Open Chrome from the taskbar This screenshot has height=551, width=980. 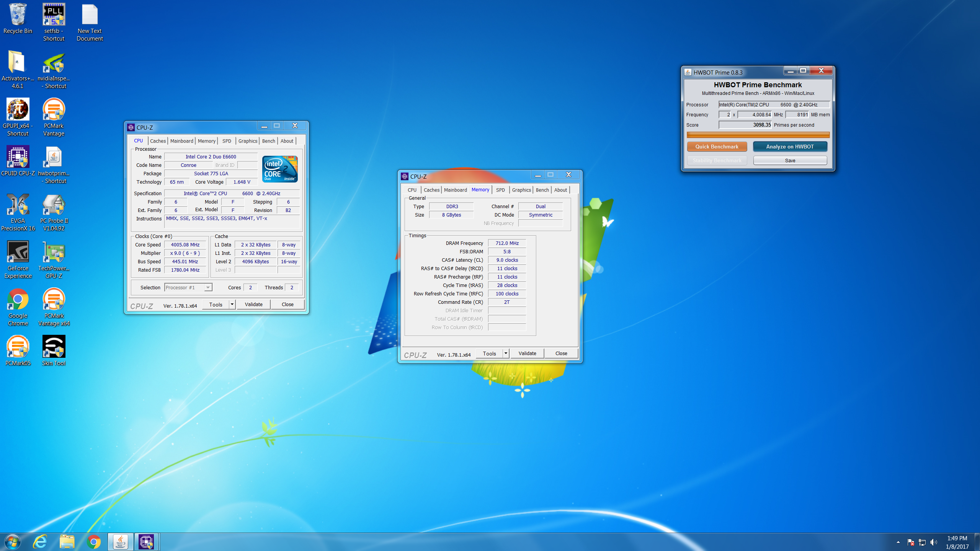[x=93, y=542]
